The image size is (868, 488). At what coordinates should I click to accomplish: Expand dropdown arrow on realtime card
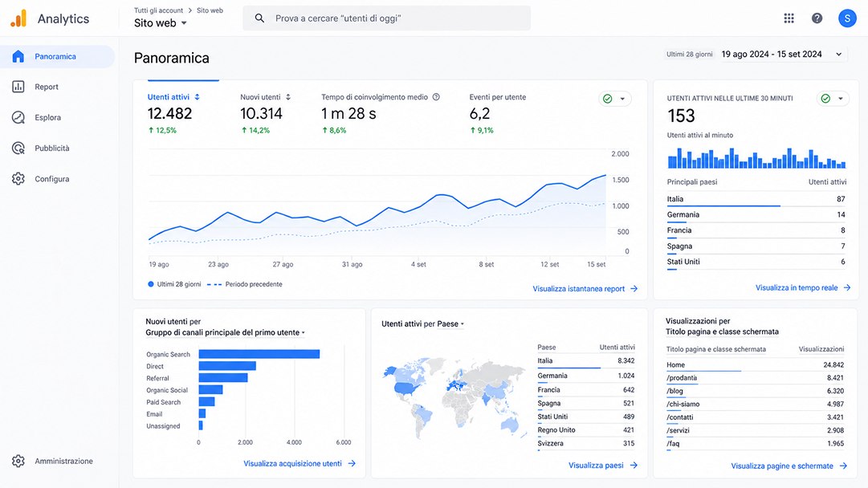point(841,99)
